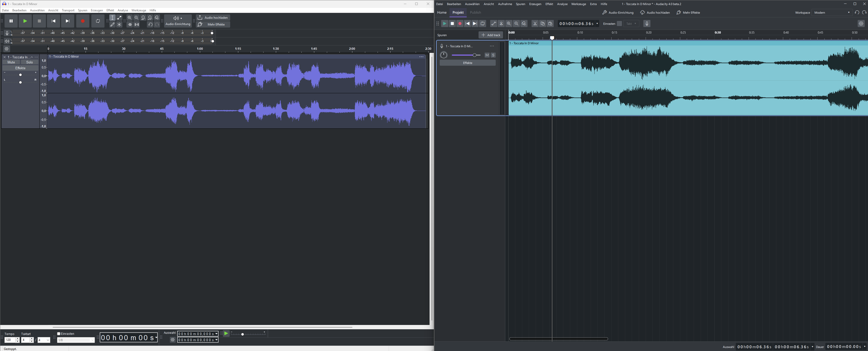Click the record meter microphone icon in the left window
Viewport: 868px width, 351px height.
pyautogui.click(x=7, y=33)
